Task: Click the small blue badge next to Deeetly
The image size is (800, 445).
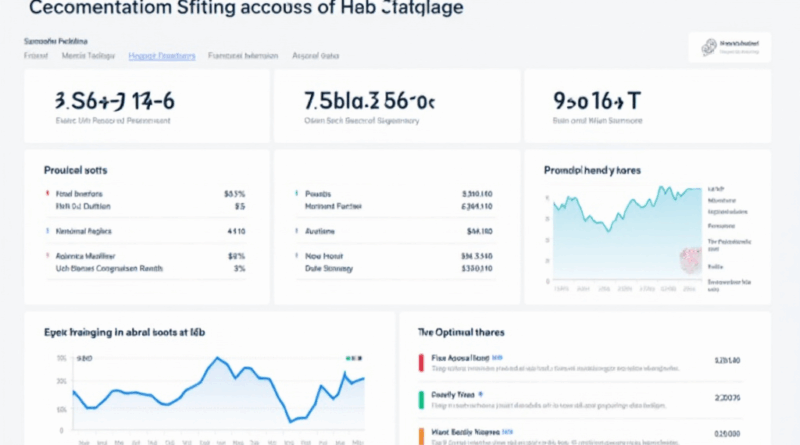Action: (x=482, y=395)
